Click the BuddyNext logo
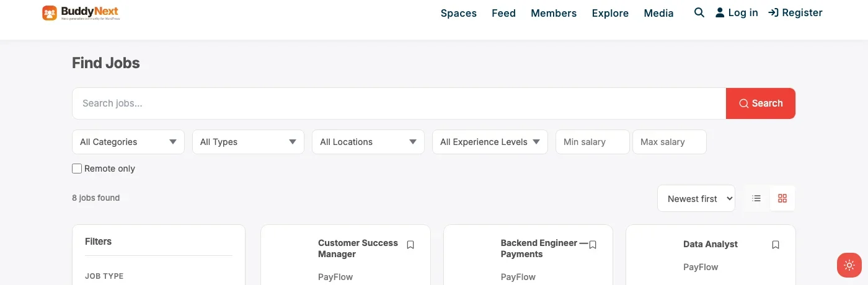Image resolution: width=868 pixels, height=285 pixels. (81, 12)
